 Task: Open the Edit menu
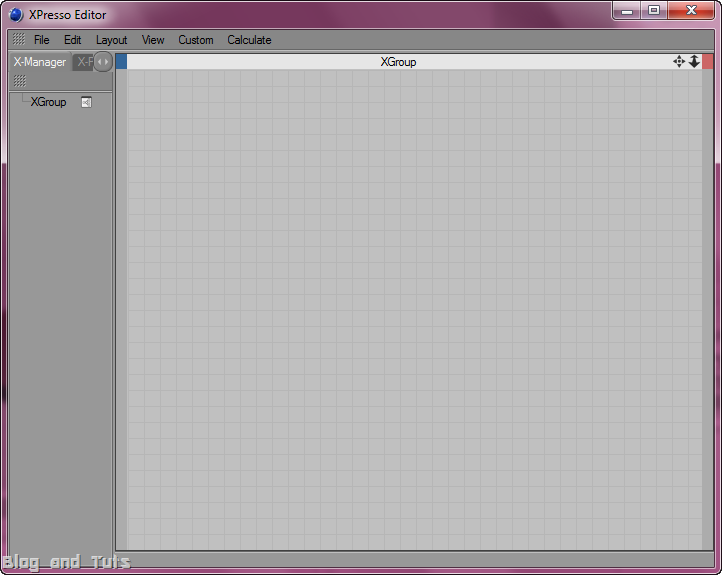click(72, 40)
